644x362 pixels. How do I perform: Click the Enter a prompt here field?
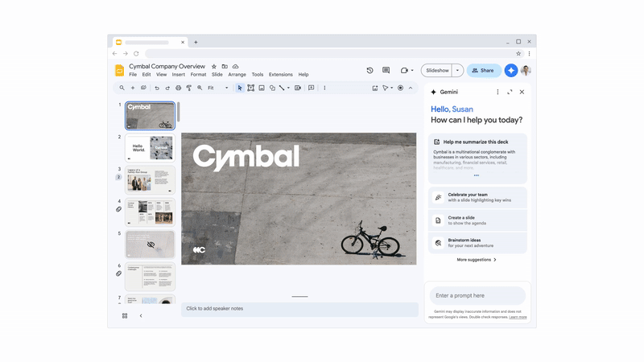(477, 295)
